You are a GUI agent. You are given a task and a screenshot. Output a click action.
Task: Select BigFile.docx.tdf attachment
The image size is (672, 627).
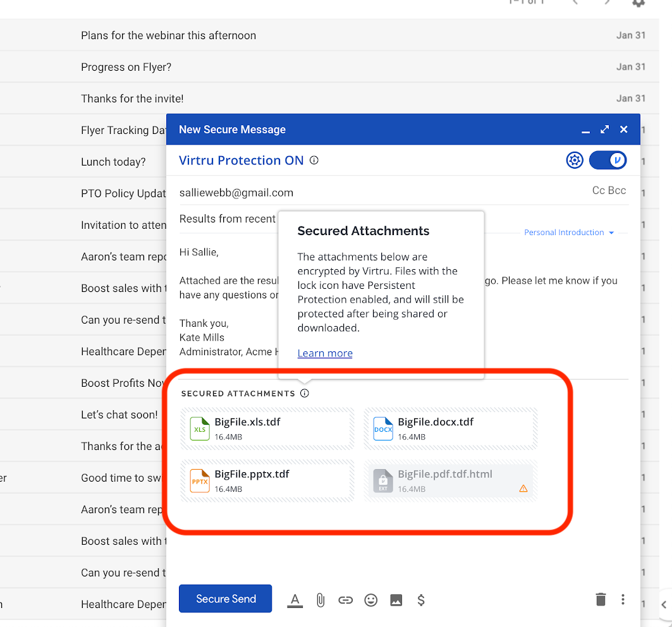[451, 429]
